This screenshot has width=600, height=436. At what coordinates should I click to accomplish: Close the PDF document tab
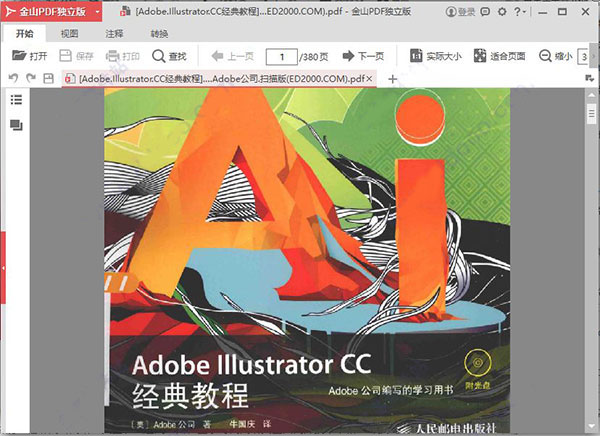[369, 78]
